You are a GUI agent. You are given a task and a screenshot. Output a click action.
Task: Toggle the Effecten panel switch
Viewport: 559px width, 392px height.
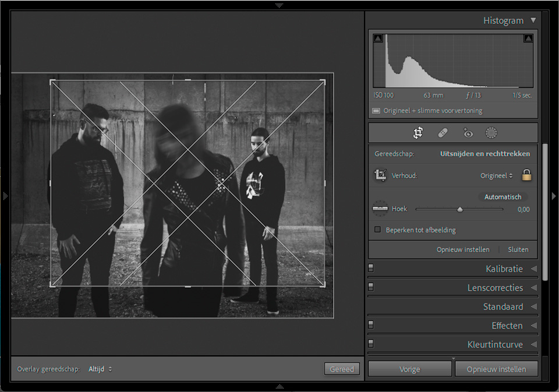click(x=371, y=324)
